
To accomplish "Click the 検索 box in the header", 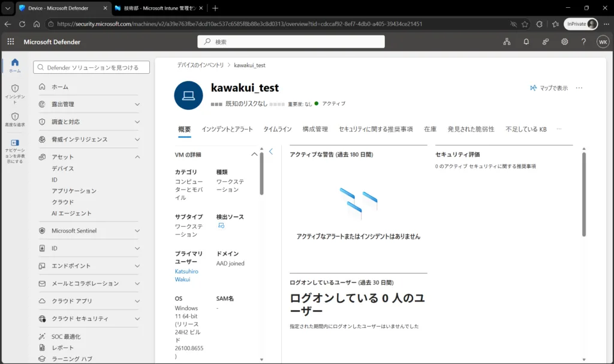I will pos(291,41).
